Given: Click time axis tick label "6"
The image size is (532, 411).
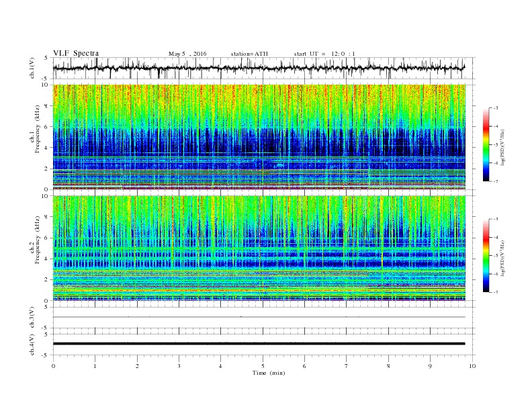Looking at the screenshot, I should [304, 366].
